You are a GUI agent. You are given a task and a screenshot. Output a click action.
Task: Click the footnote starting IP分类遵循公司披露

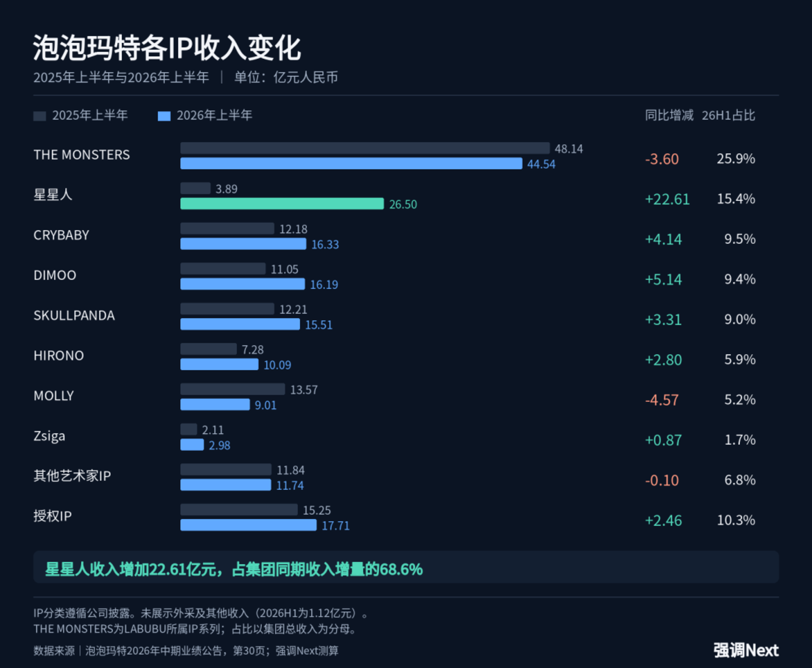click(x=201, y=614)
